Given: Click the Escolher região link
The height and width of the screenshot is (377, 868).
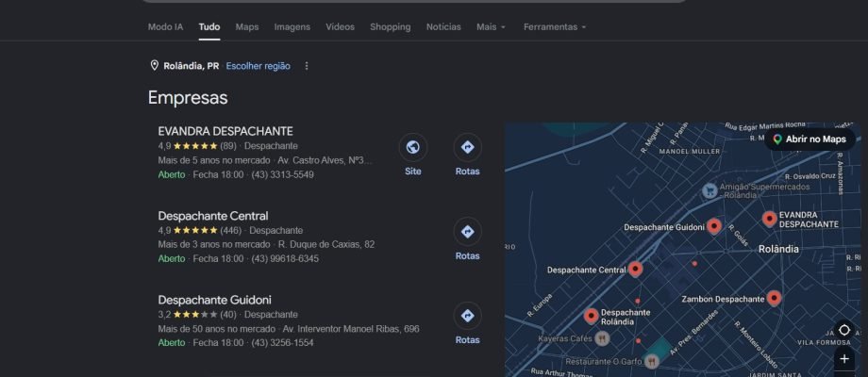Looking at the screenshot, I should (258, 66).
